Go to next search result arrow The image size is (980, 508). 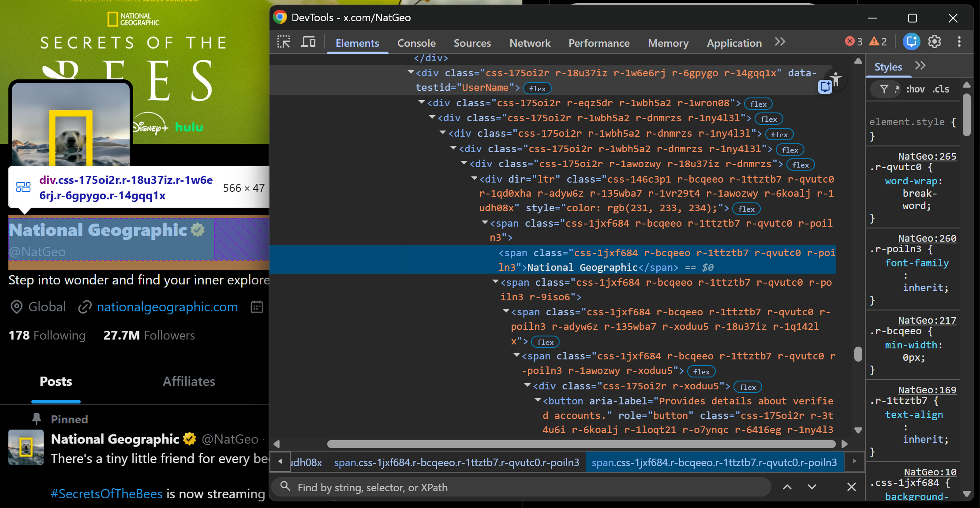click(812, 487)
